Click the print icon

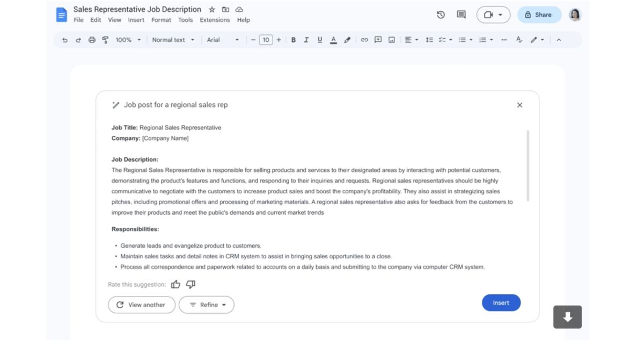pos(91,40)
